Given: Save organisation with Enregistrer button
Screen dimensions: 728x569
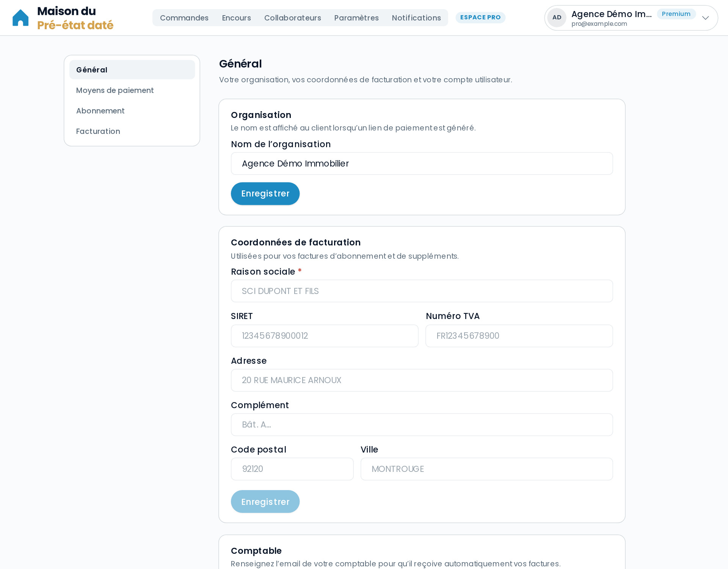Looking at the screenshot, I should point(265,193).
